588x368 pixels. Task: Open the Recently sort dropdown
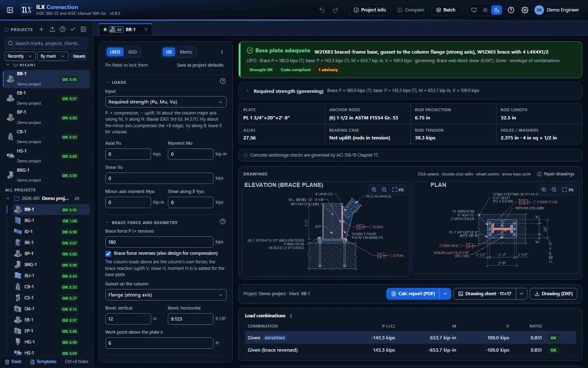[x=20, y=56]
